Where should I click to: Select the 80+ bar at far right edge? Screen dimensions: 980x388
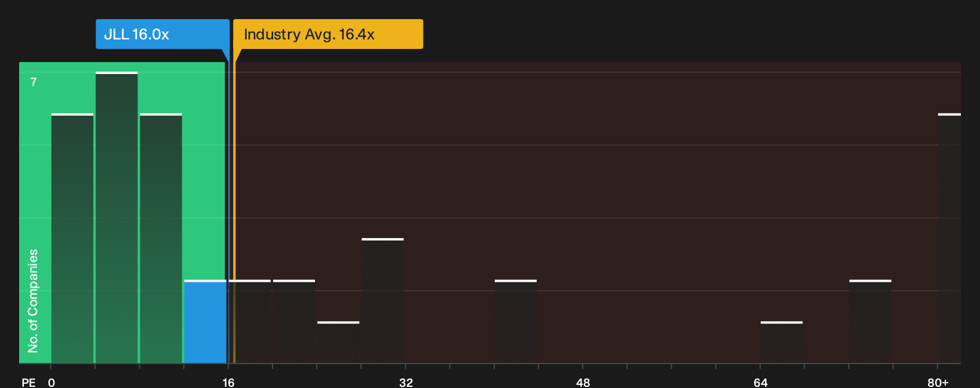(x=950, y=239)
